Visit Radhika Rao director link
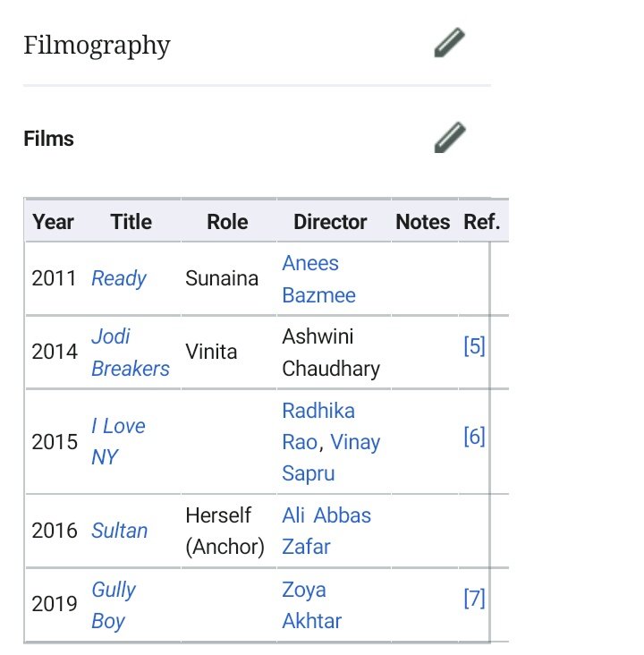 [318, 426]
